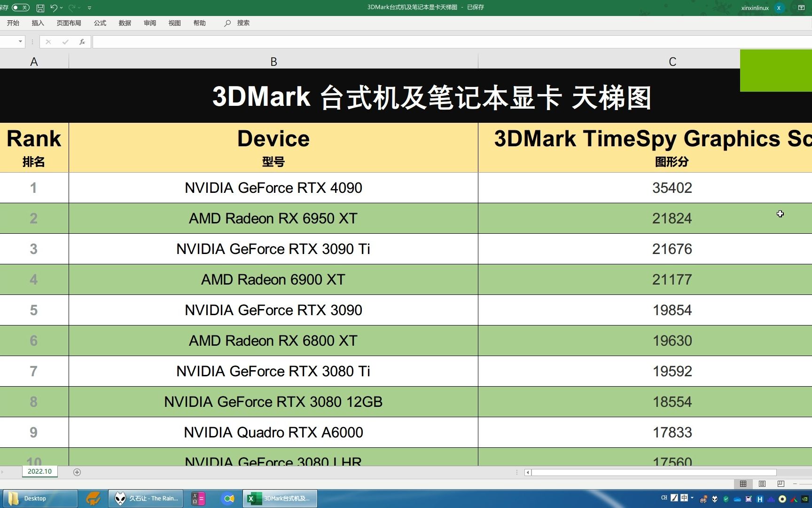Screen dimensions: 812x508
Task: Click horizontal scrollbar left arrow
Action: coord(528,472)
